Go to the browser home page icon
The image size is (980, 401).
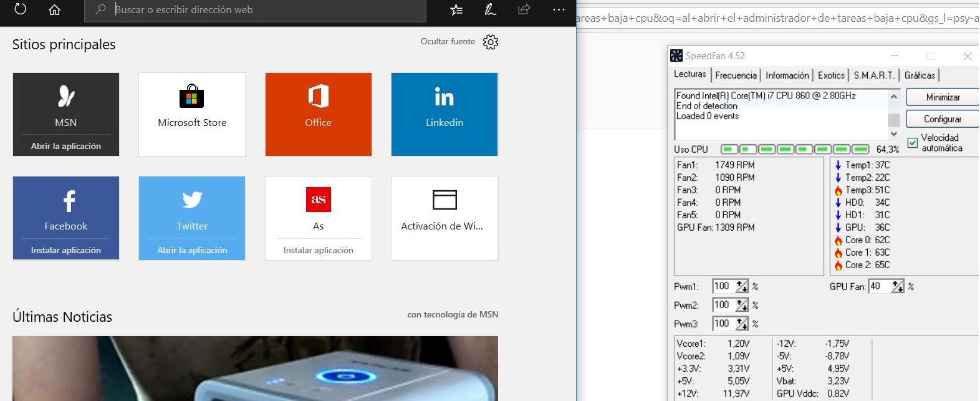click(x=54, y=9)
